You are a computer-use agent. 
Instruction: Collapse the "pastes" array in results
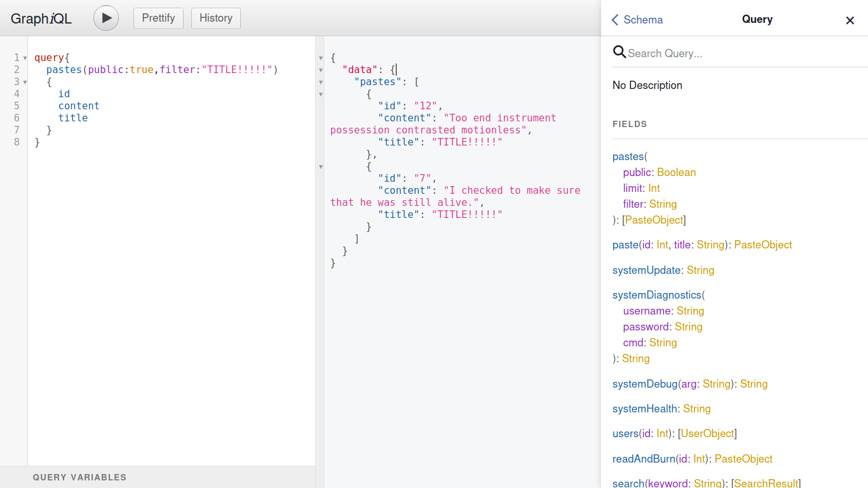321,82
